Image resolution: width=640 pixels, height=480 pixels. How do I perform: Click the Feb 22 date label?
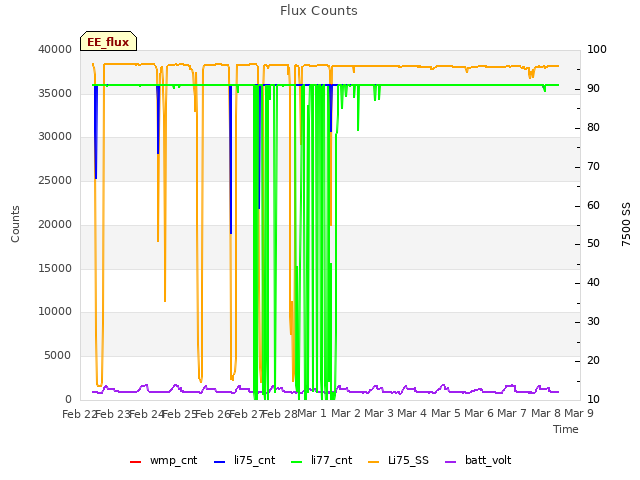click(x=79, y=414)
